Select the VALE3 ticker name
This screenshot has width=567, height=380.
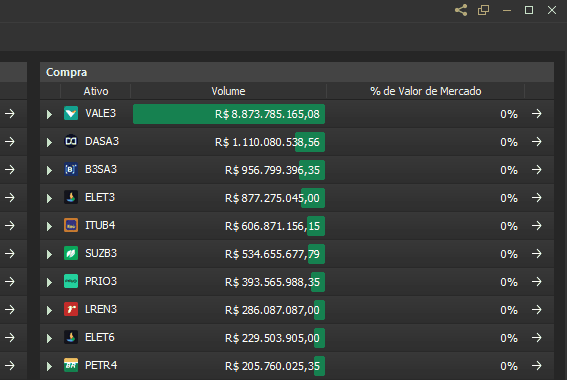coord(101,114)
